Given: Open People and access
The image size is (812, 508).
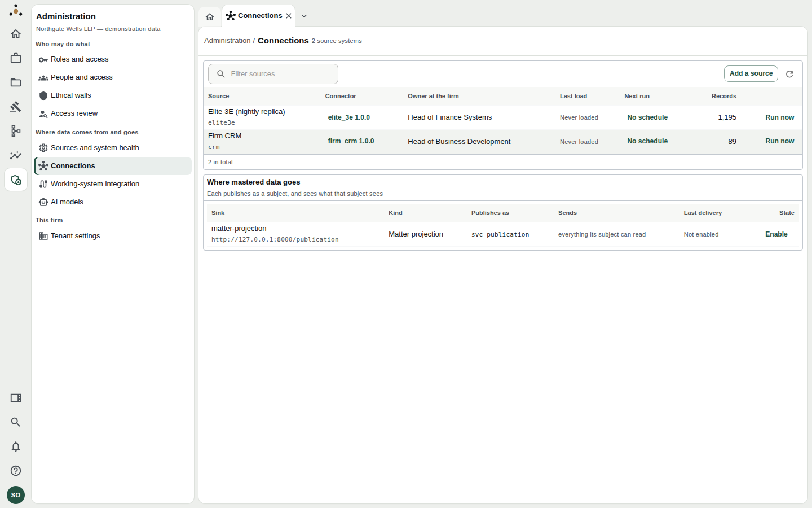Looking at the screenshot, I should tap(113, 77).
